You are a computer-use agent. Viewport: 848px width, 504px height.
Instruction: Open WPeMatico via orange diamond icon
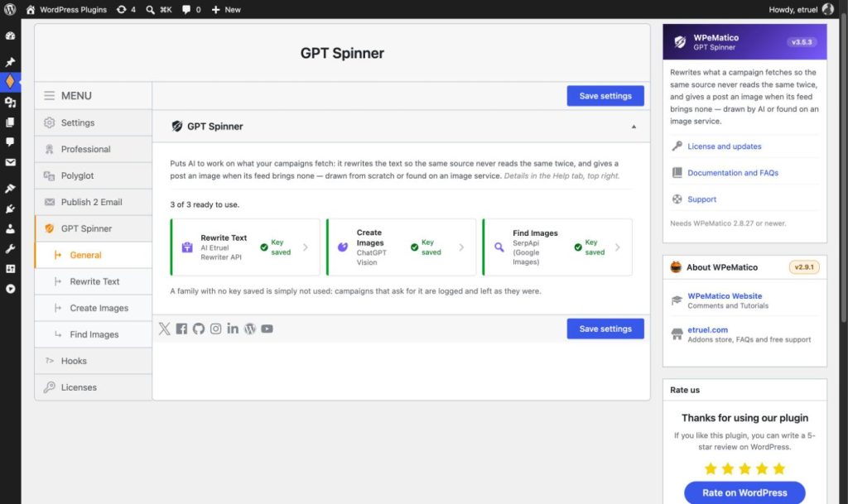point(10,82)
